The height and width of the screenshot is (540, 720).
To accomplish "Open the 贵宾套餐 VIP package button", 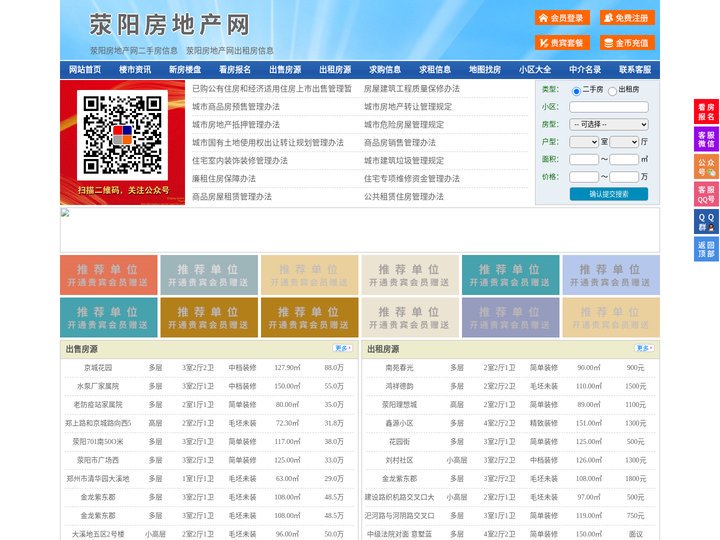I will [562, 43].
